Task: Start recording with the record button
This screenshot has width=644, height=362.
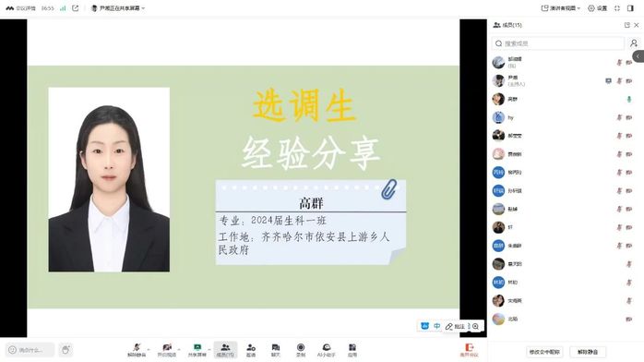Action: click(301, 350)
